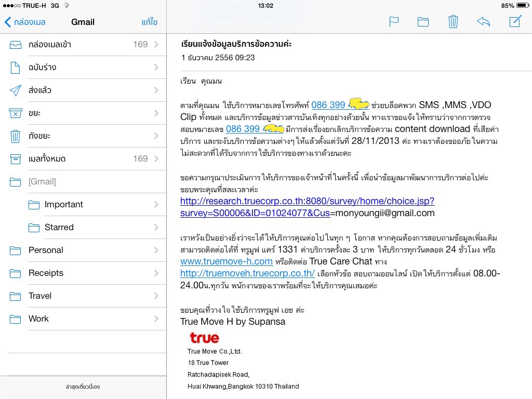Screen dimensions: 532x399
Task: Open the truemoveh.truecorp.co.th link
Action: (247, 273)
